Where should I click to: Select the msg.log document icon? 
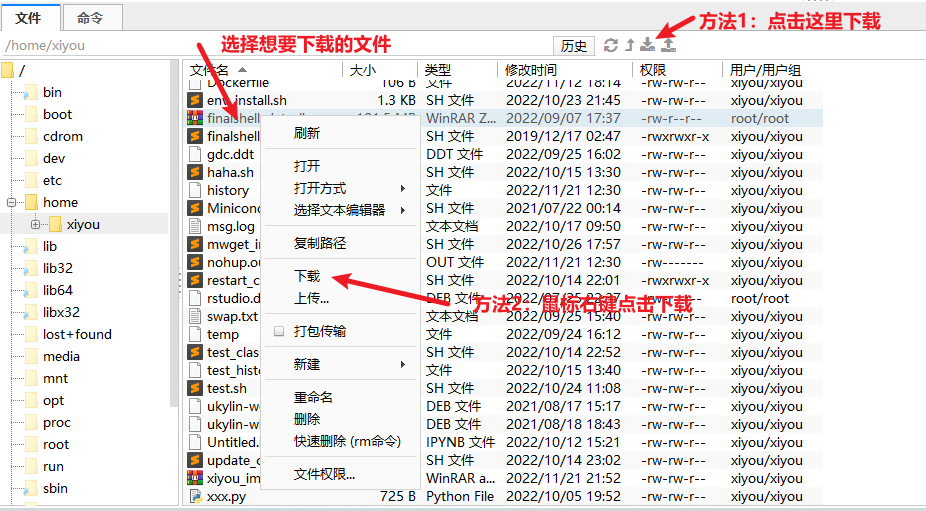(195, 226)
